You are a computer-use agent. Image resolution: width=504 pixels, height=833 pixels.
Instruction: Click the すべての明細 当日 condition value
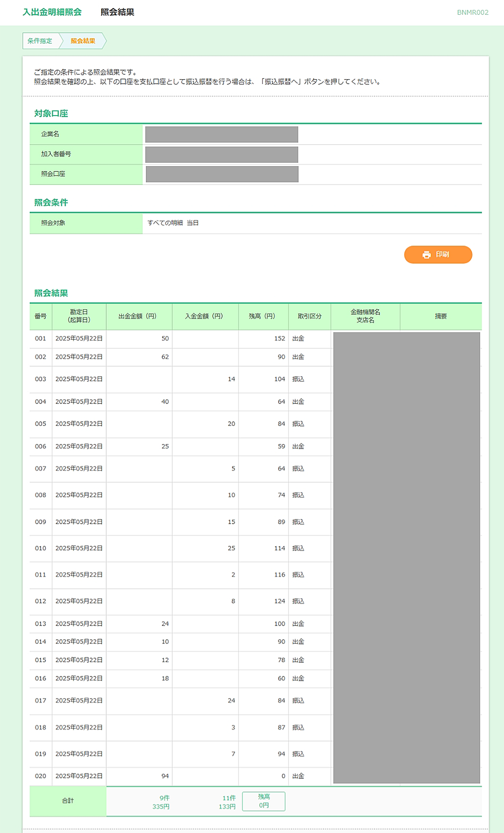(x=173, y=223)
